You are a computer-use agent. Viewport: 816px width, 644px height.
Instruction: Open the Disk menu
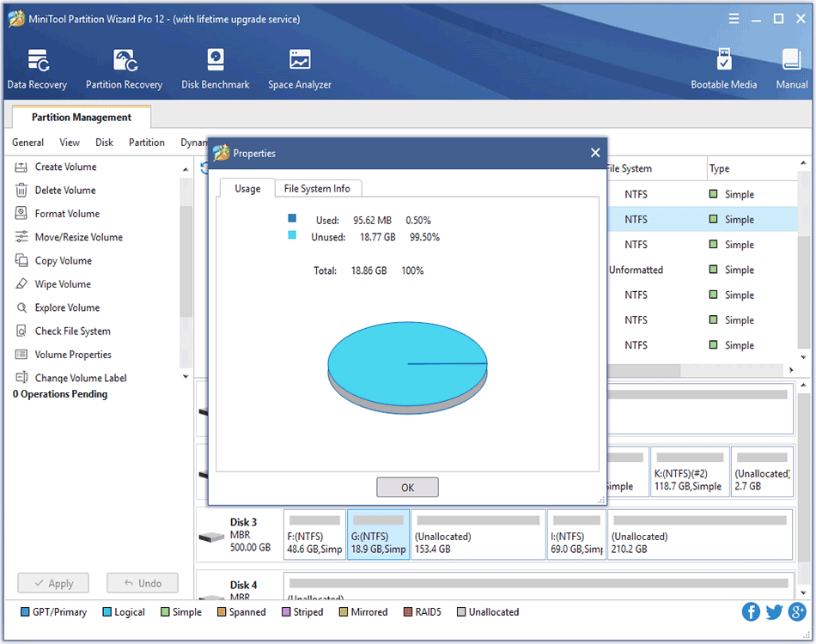[x=104, y=143]
